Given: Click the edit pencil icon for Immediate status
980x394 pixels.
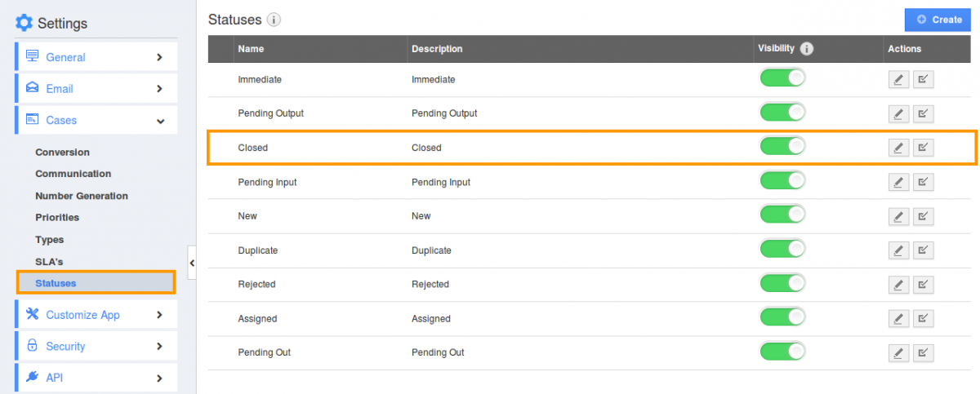Looking at the screenshot, I should (898, 80).
